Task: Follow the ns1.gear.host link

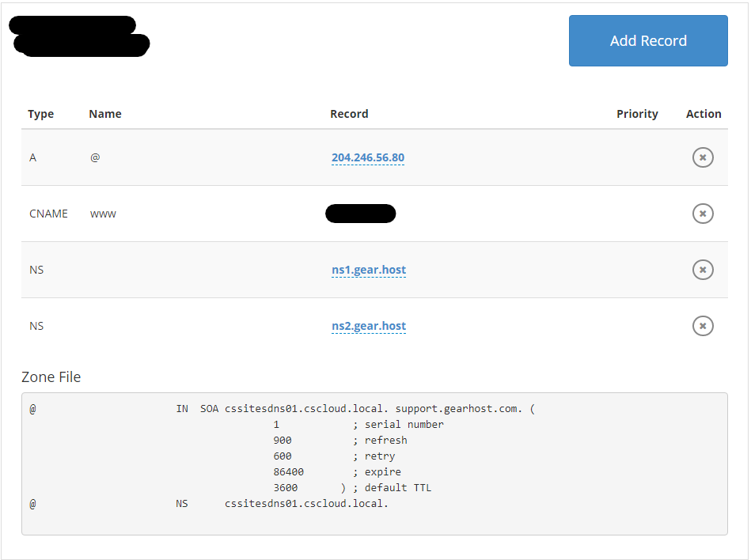Action: click(369, 270)
